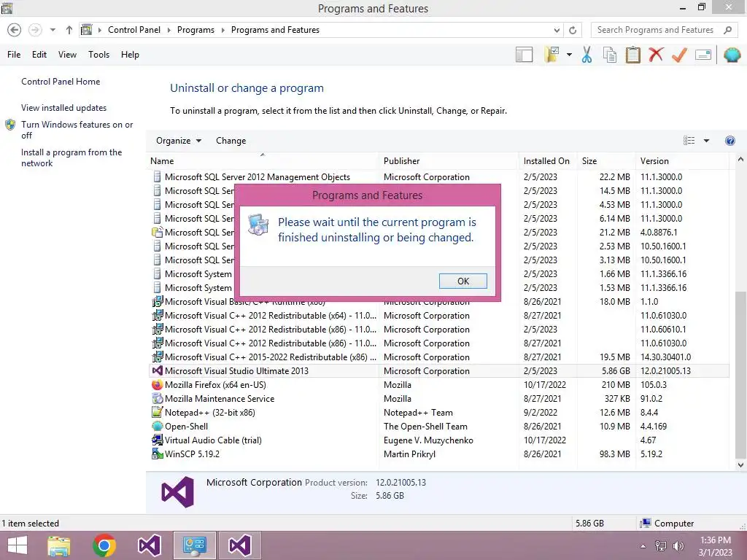The image size is (747, 560).
Task: Open Google Chrome from the taskbar
Action: point(104,545)
